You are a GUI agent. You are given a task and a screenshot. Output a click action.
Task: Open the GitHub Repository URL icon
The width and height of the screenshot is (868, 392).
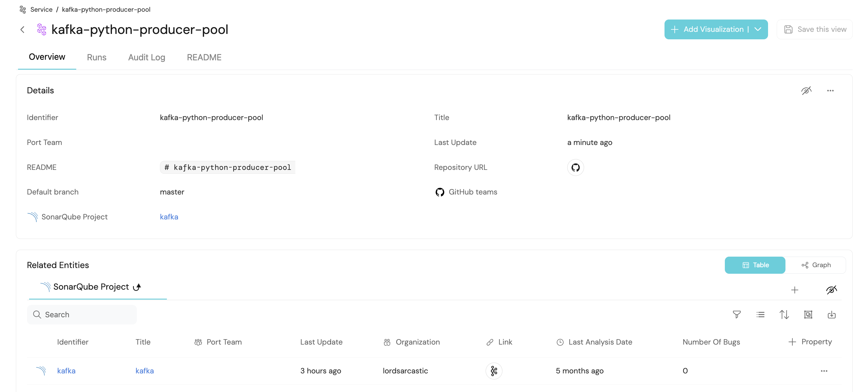[x=575, y=167]
